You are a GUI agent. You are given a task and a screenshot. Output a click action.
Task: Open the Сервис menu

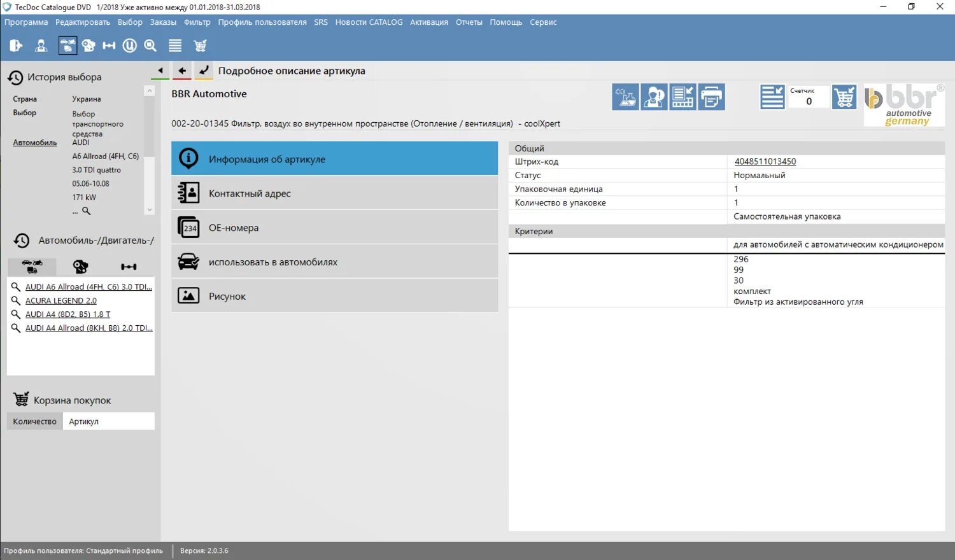point(543,22)
